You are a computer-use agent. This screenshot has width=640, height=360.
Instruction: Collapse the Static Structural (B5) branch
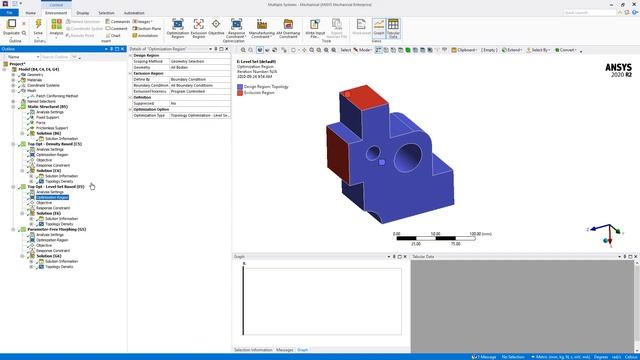click(x=13, y=107)
